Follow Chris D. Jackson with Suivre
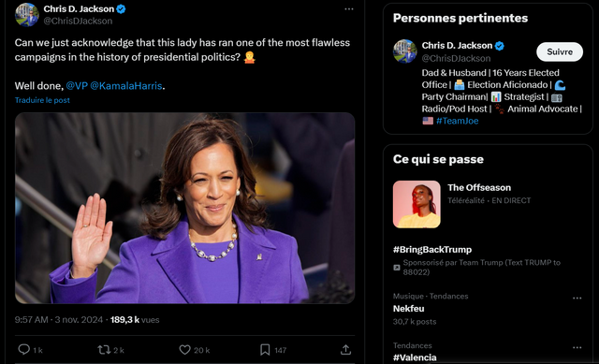This screenshot has width=599, height=364. point(560,52)
